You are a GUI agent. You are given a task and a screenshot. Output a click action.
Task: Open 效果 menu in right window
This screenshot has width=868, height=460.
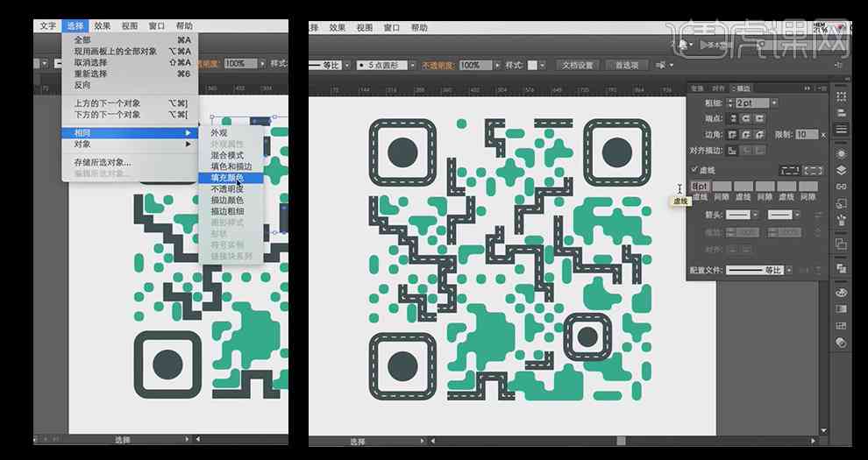[338, 27]
